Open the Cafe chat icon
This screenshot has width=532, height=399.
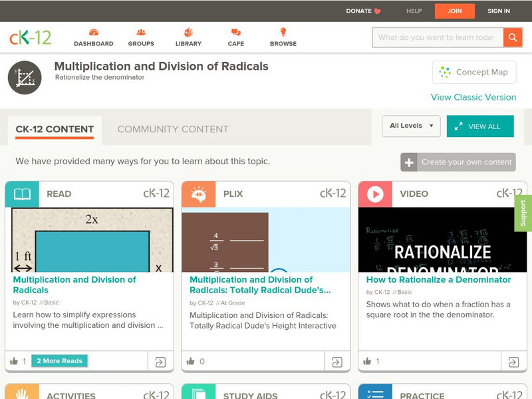235,33
